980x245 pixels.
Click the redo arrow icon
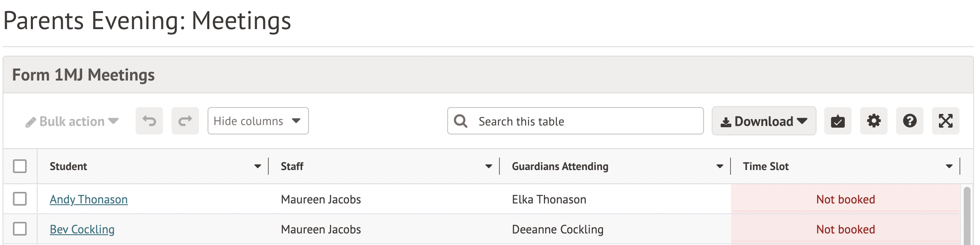pyautogui.click(x=185, y=121)
